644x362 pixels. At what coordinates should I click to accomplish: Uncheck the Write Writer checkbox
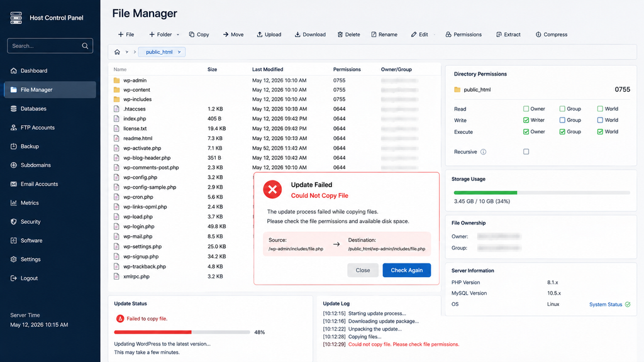click(526, 120)
